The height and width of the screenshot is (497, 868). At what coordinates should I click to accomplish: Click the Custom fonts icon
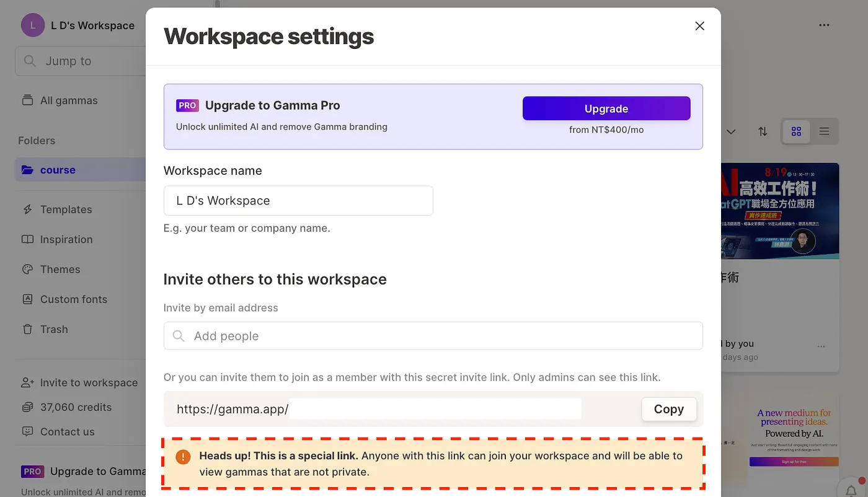click(27, 299)
